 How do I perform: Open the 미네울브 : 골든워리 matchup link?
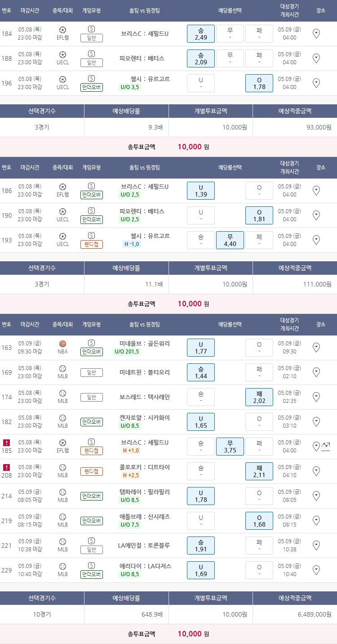pos(145,344)
